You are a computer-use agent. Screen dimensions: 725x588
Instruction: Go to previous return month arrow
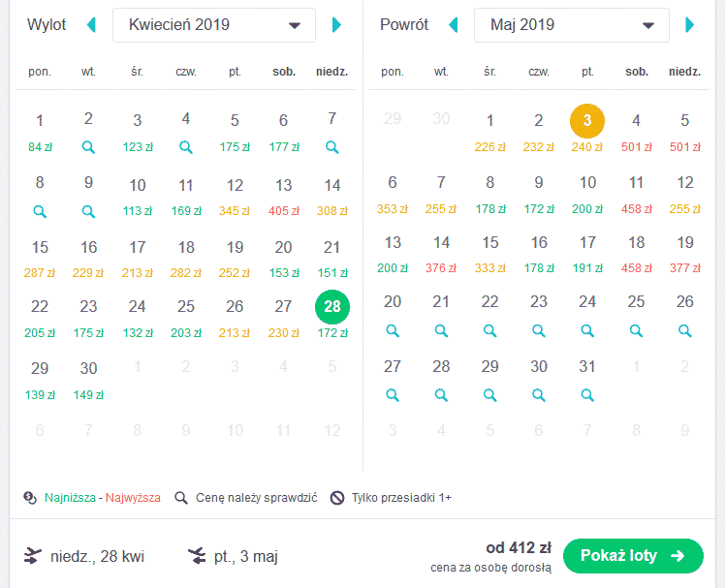coord(454,25)
